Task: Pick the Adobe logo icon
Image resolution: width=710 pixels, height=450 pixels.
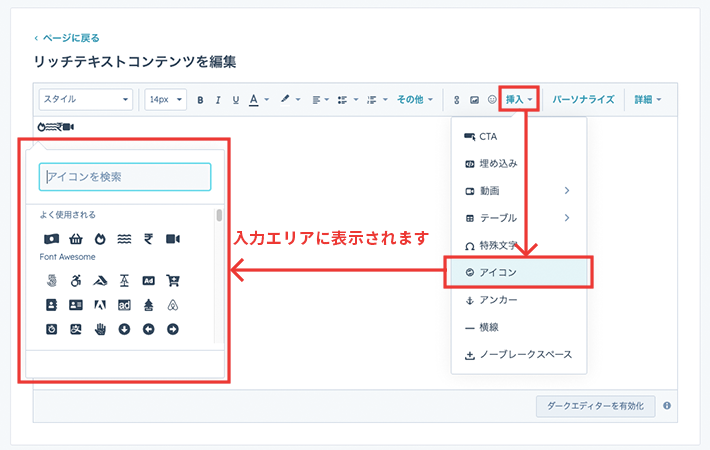Action: coord(100,305)
